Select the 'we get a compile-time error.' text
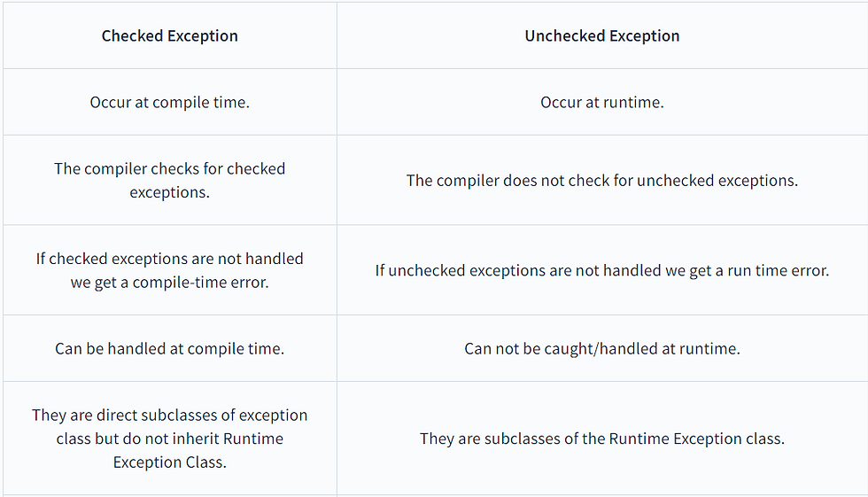868x497 pixels. [169, 283]
